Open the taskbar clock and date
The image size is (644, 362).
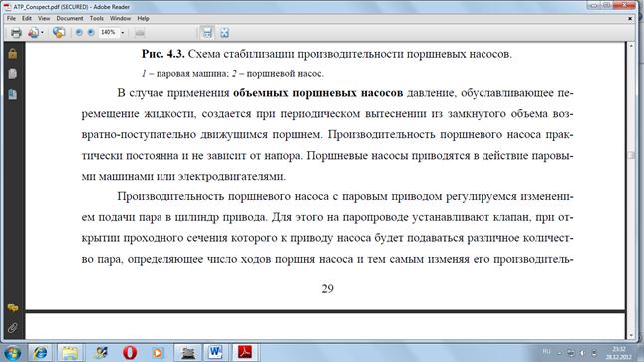click(618, 353)
